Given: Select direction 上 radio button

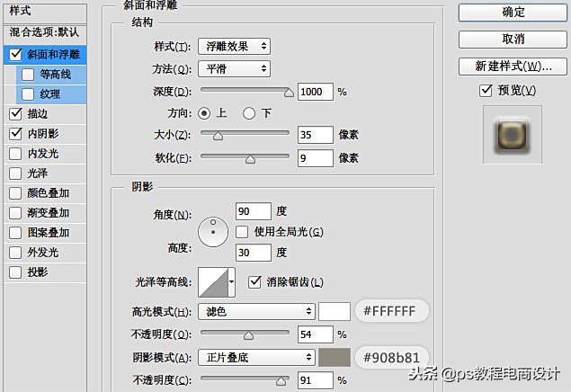Looking at the screenshot, I should pyautogui.click(x=204, y=113).
